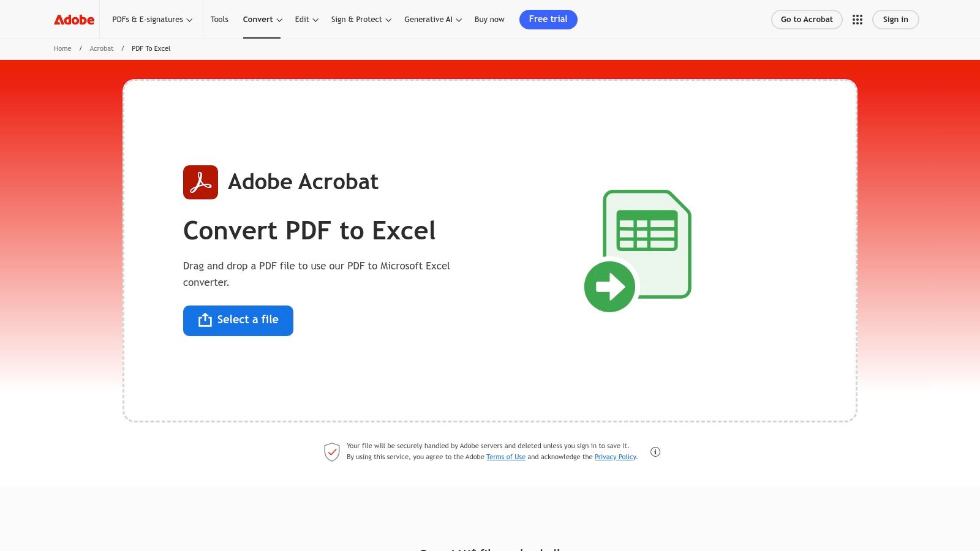This screenshot has height=551, width=980.
Task: Expand the Convert dropdown menu
Action: [x=262, y=19]
